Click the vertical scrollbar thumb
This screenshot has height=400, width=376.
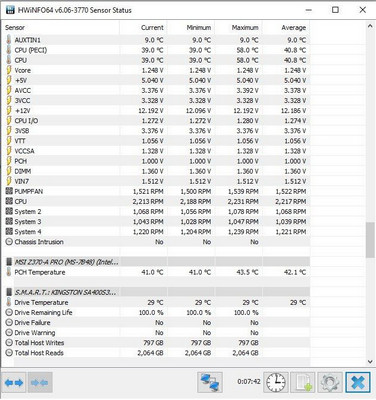coord(370,240)
